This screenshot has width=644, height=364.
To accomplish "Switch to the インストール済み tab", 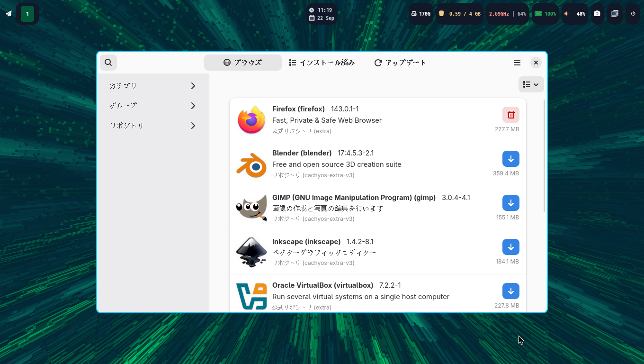I will (322, 63).
